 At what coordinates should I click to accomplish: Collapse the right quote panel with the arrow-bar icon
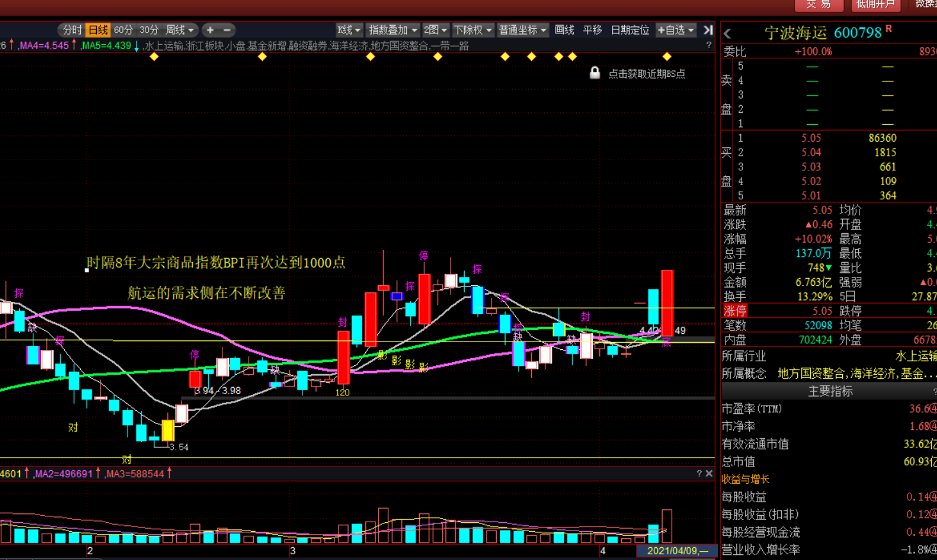pyautogui.click(x=708, y=30)
